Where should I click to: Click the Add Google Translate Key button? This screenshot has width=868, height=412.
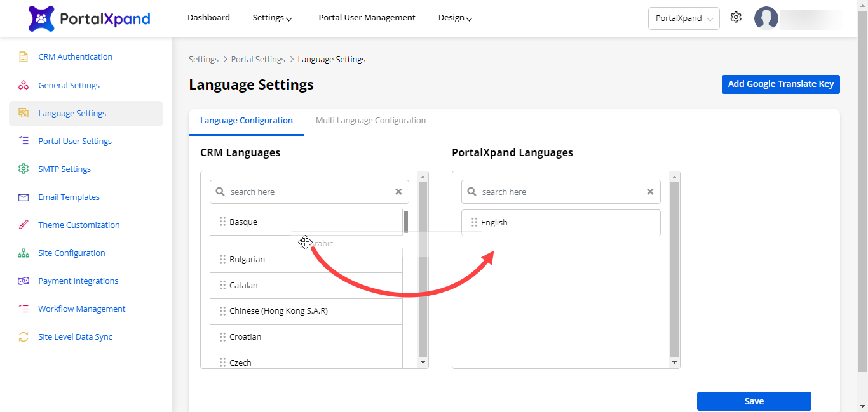tap(780, 84)
